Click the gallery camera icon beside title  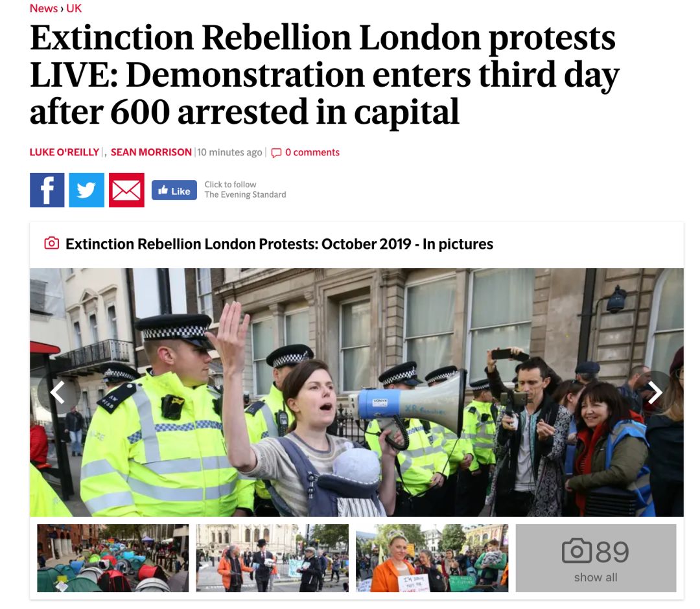coord(51,243)
